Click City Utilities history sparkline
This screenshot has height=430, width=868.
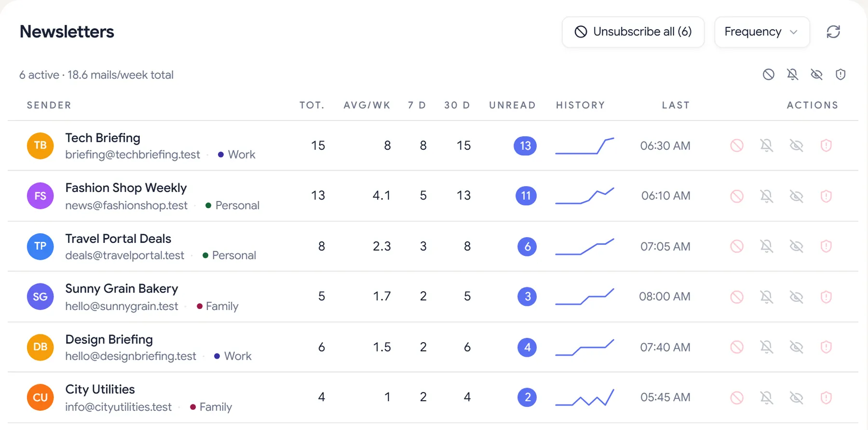(584, 397)
